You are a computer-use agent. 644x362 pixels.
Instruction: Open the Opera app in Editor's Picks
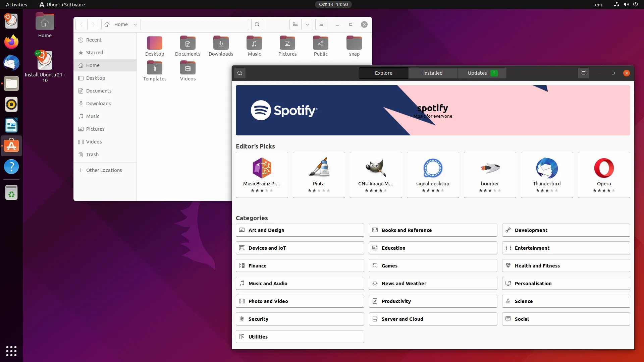[604, 175]
